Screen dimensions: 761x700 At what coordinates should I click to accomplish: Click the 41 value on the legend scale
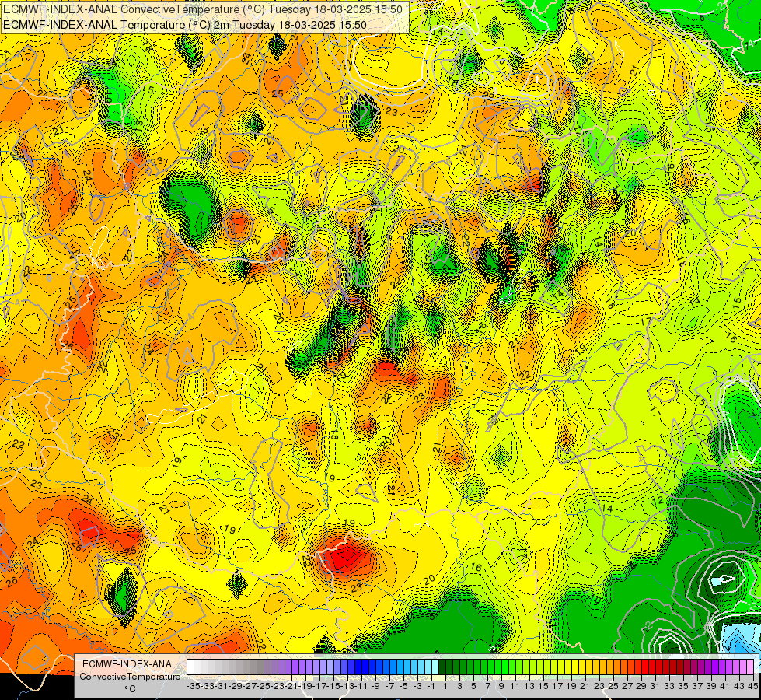click(x=724, y=686)
